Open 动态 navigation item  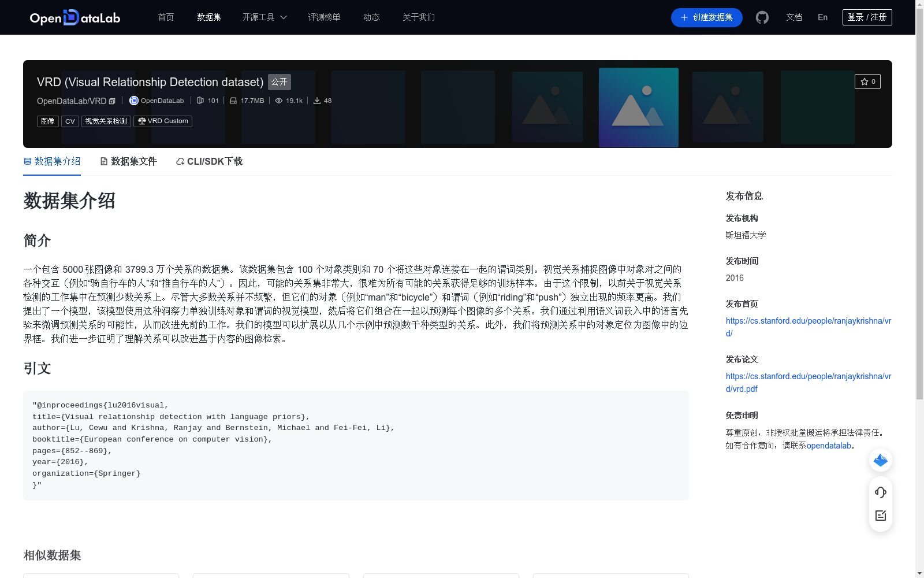coord(371,17)
